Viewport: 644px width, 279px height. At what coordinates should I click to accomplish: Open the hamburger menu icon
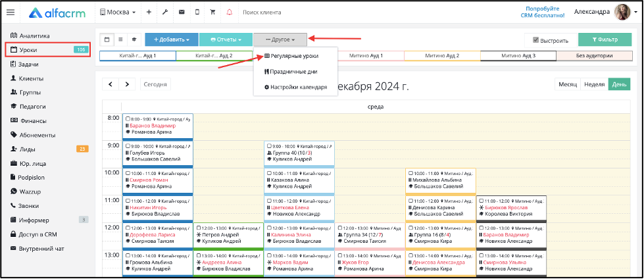tap(11, 12)
